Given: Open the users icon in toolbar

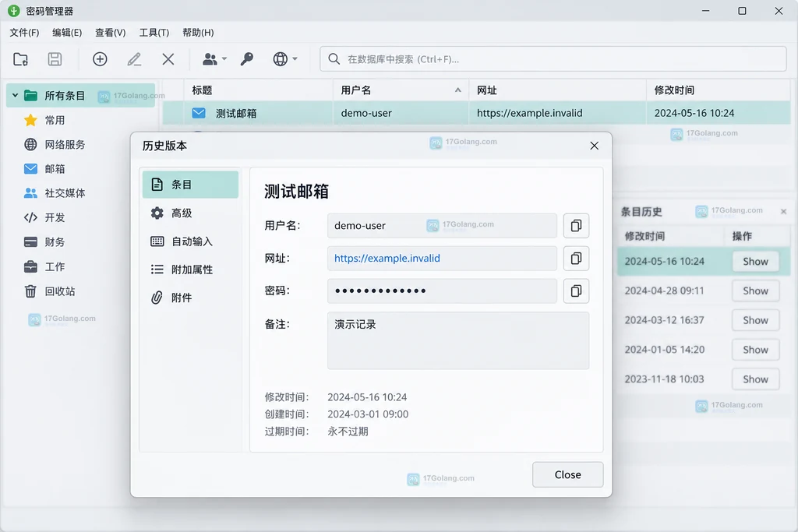Looking at the screenshot, I should (210, 59).
